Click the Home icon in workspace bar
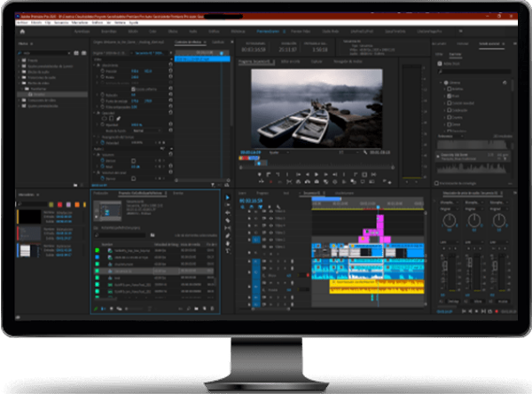532x394 pixels. 22,31
